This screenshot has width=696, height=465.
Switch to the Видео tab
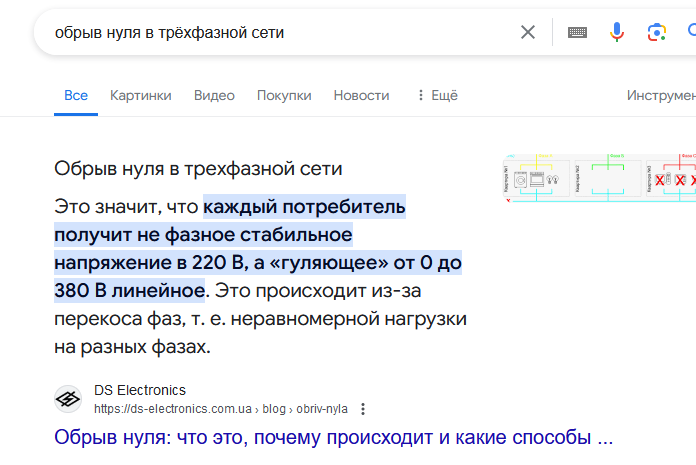pyautogui.click(x=214, y=95)
